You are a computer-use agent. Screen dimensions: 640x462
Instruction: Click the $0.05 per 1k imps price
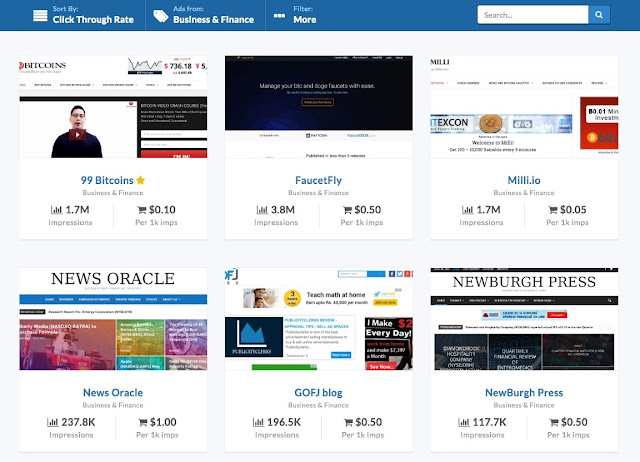pyautogui.click(x=573, y=210)
